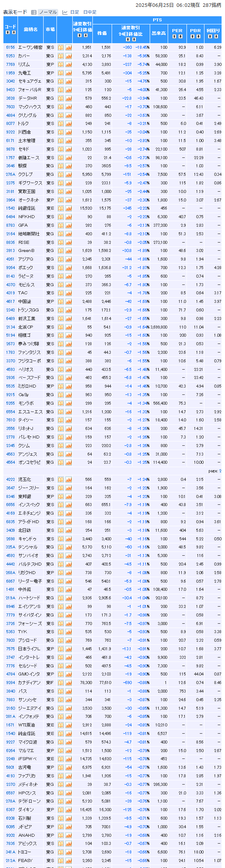Open stock code 6156 link

click(x=10, y=47)
